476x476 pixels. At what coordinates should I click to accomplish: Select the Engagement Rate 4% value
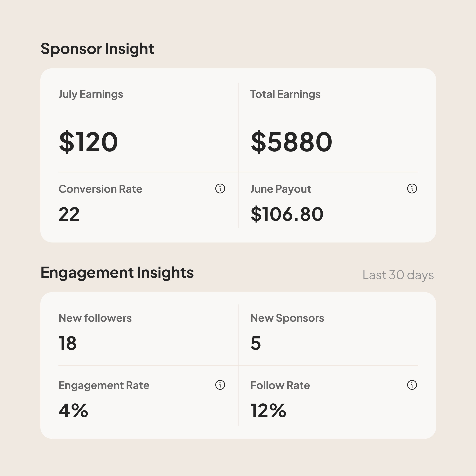point(73,411)
